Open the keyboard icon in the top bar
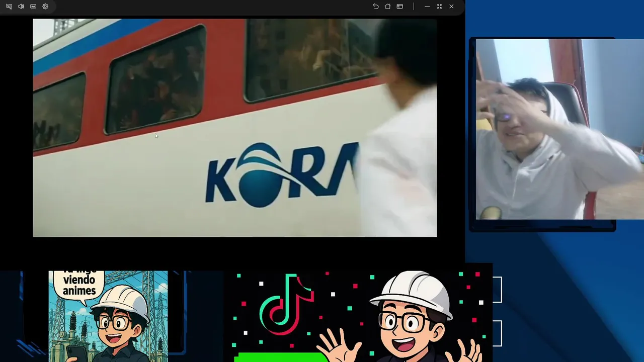The image size is (644, 362). pos(33,7)
